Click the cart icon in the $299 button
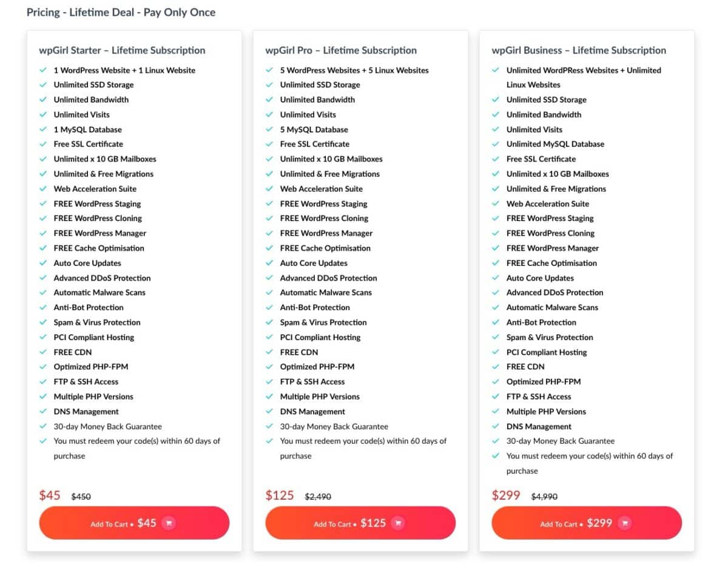The width and height of the screenshot is (728, 575). (x=624, y=523)
